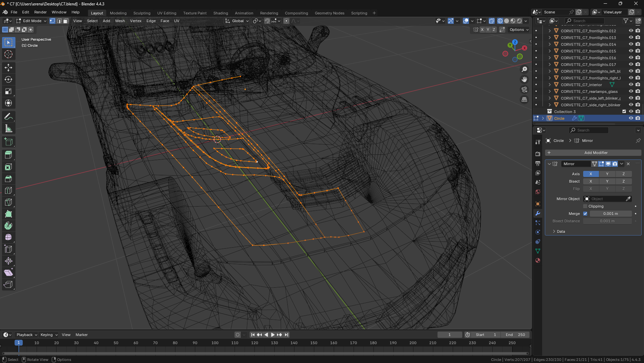Switch to the Sculpting workspace tab

point(142,13)
